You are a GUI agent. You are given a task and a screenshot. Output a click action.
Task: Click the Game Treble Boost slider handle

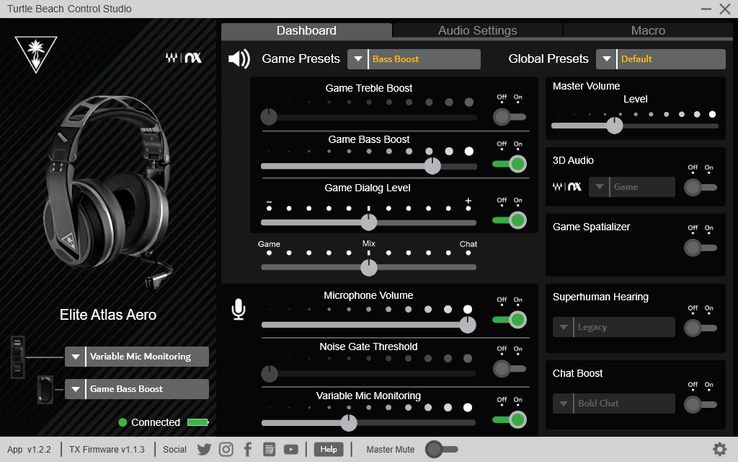269,117
